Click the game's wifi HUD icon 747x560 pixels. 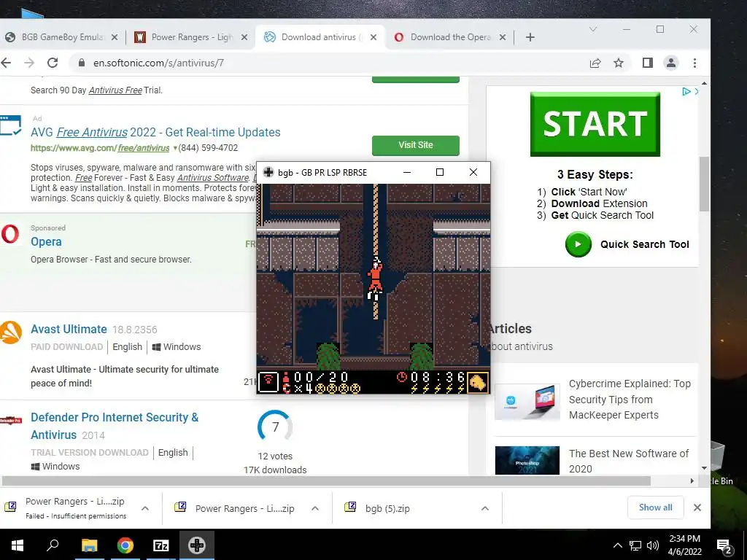click(x=268, y=382)
